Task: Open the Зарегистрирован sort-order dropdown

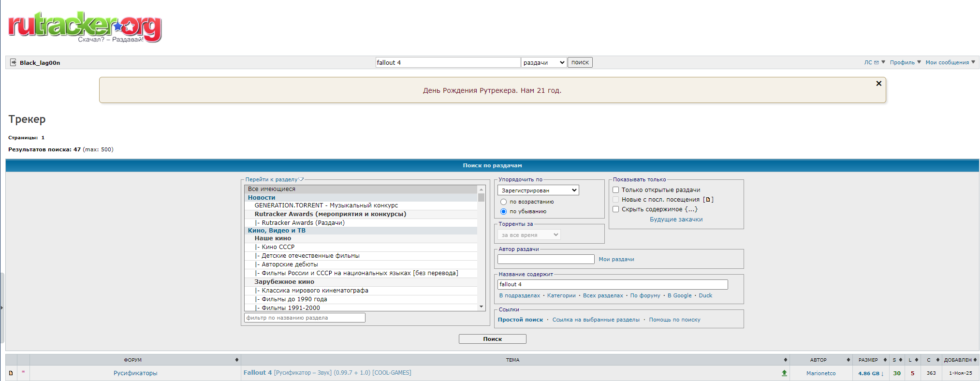Action: [538, 190]
